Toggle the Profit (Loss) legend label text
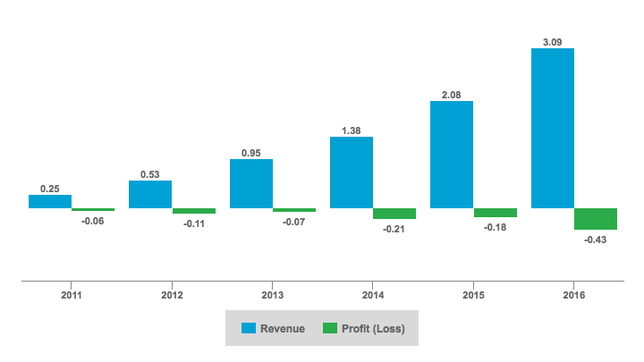 pyautogui.click(x=374, y=329)
